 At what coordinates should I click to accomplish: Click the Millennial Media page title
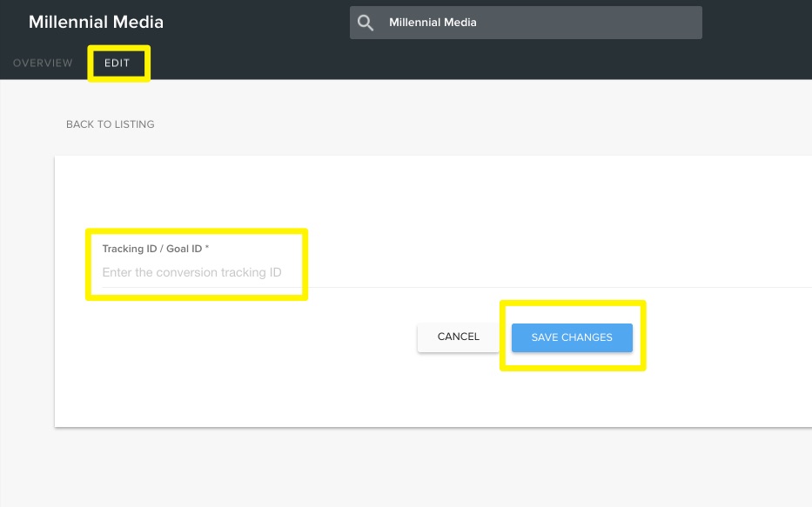[96, 22]
